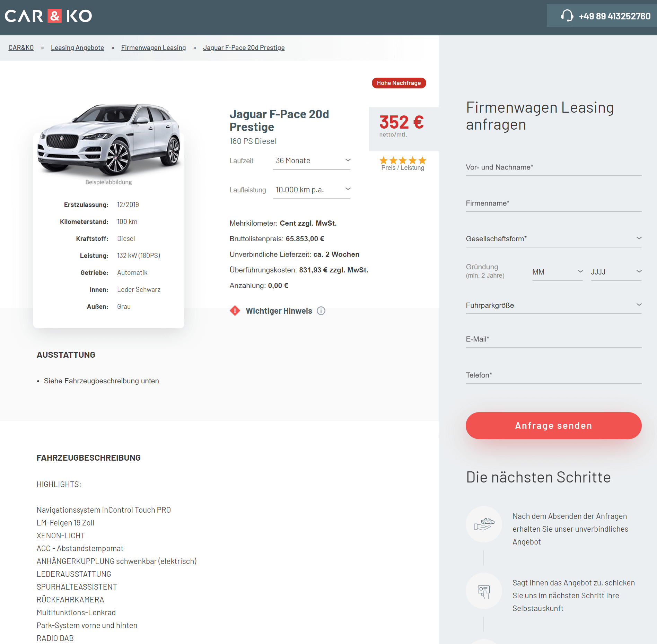Go to CAR&KO breadcrumb link
The width and height of the screenshot is (657, 644).
[21, 47]
